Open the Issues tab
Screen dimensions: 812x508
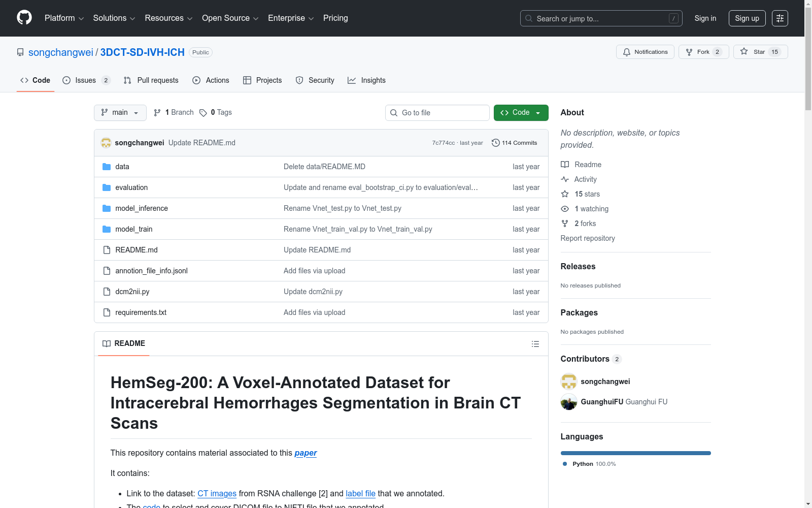86,80
